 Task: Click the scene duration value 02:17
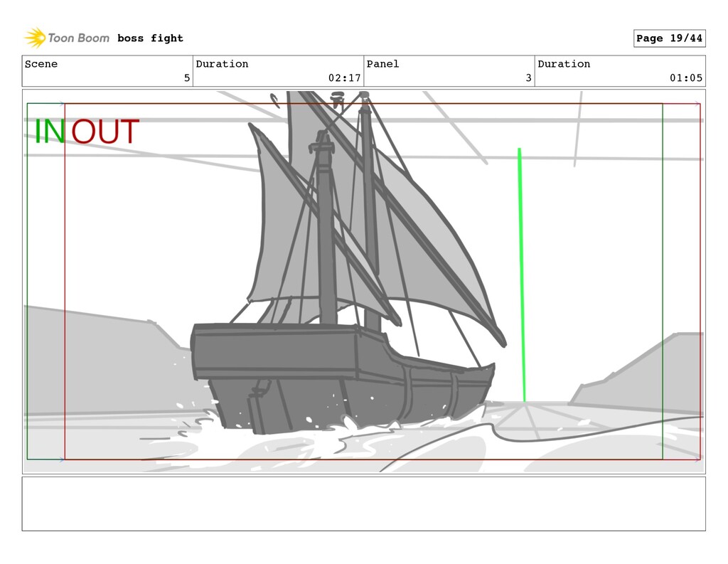tap(344, 78)
